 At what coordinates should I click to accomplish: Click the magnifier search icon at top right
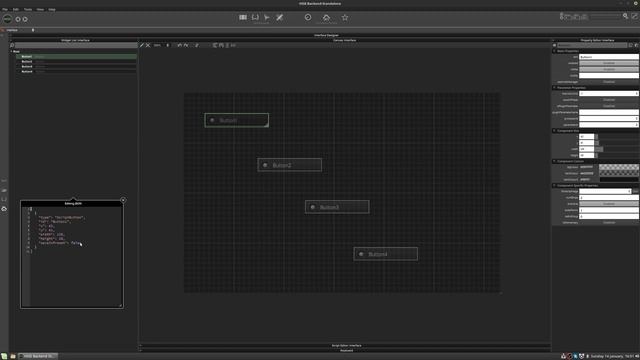coord(625,16)
